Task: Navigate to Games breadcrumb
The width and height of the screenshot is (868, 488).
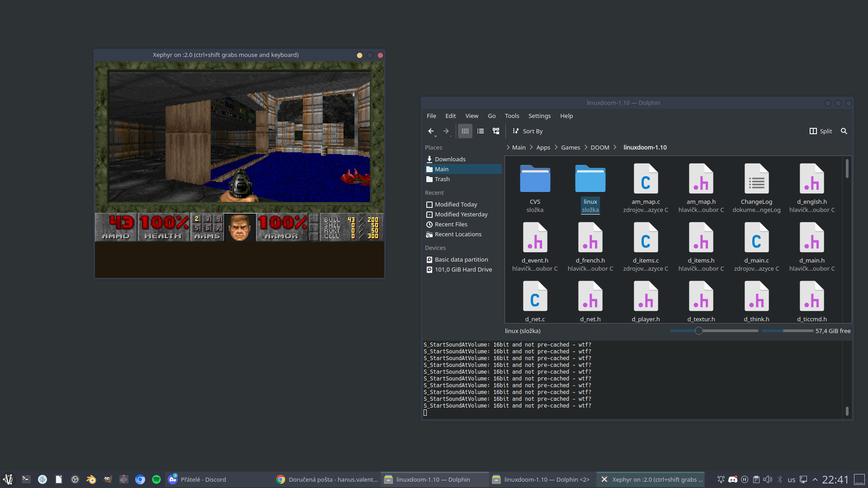Action: pyautogui.click(x=570, y=147)
